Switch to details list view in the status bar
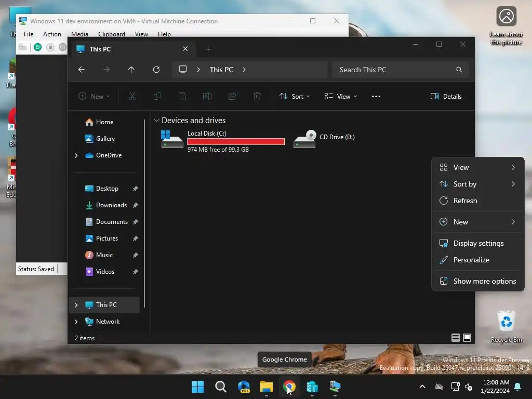 pyautogui.click(x=455, y=338)
